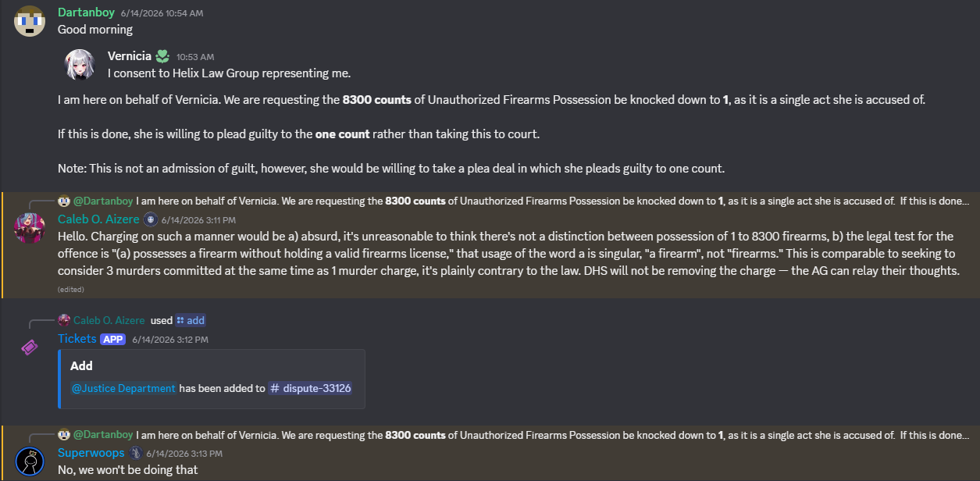Click the @Justice Department mention
The image size is (980, 481).
tap(123, 388)
